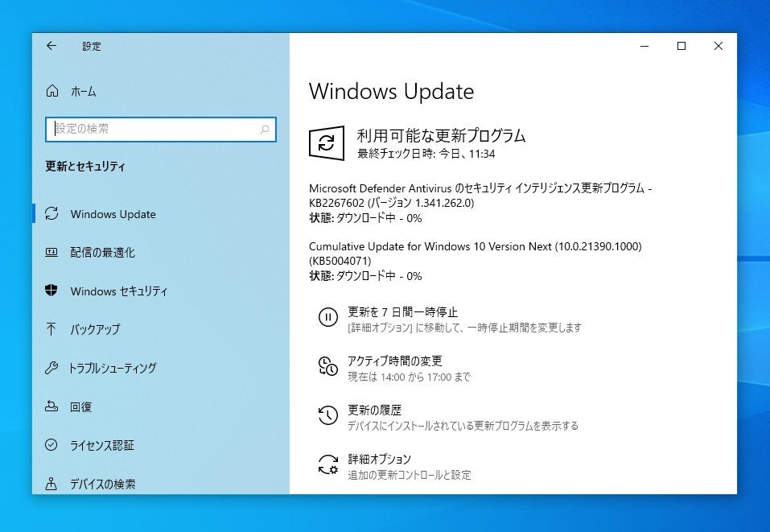Open アクティブ時間の変更
This screenshot has width=770, height=532.
click(x=395, y=361)
